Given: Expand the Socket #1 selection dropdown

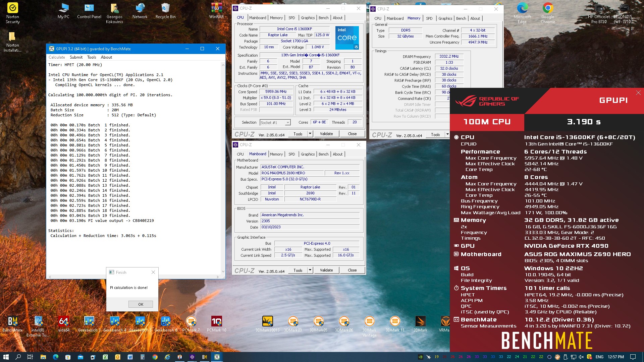Looking at the screenshot, I should point(287,123).
